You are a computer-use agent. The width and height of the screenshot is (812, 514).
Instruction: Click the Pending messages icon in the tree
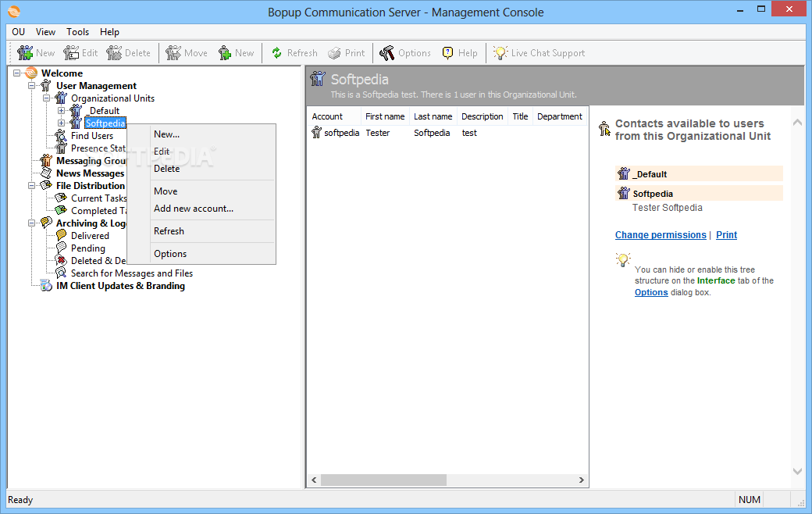(x=61, y=248)
